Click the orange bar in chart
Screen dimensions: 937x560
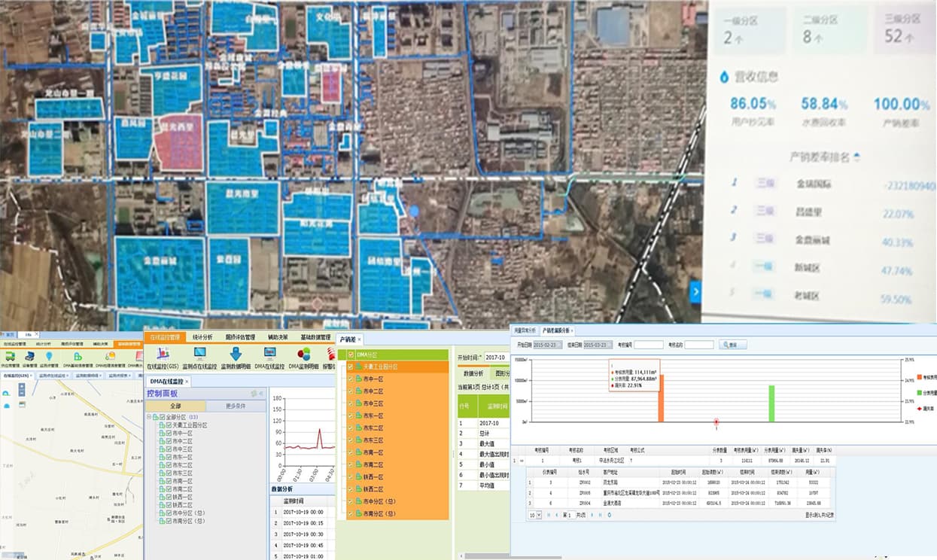point(661,398)
